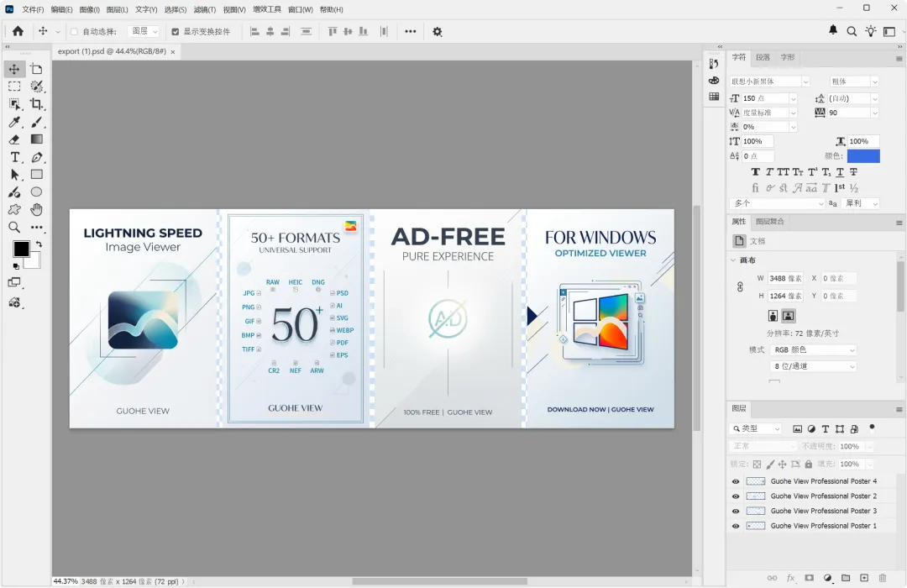Select the Pen tool
This screenshot has width=907, height=588.
pyautogui.click(x=36, y=157)
